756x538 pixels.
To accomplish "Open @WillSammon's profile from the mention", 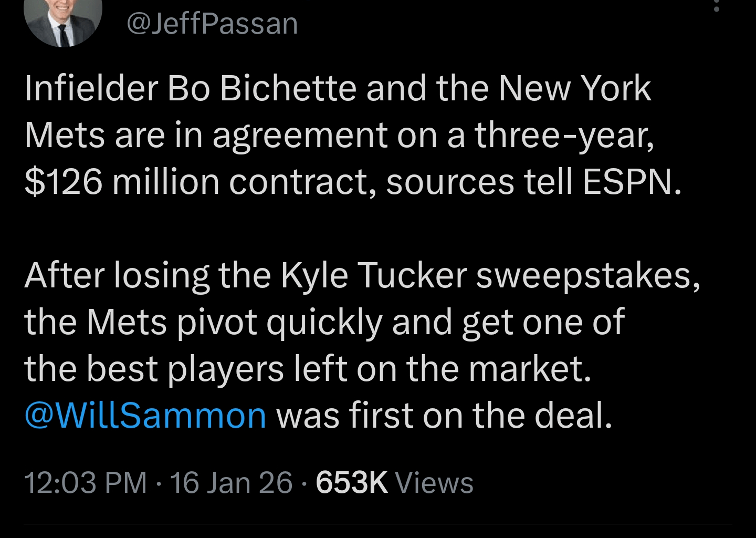I will coord(145,415).
